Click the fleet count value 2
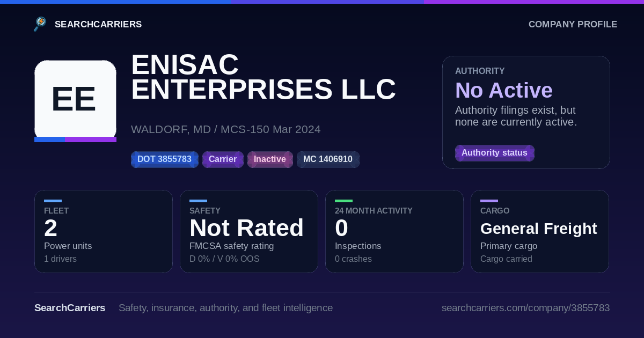 point(50,229)
